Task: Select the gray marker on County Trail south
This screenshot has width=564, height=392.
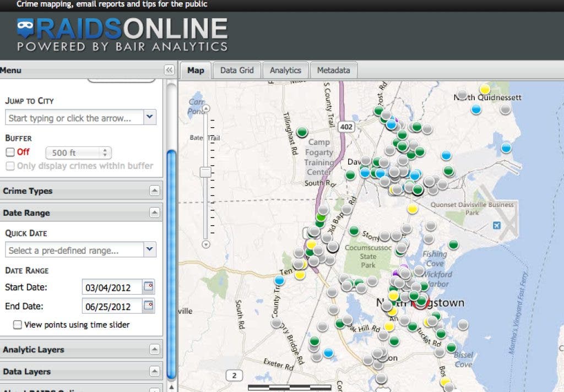Action: tap(276, 323)
